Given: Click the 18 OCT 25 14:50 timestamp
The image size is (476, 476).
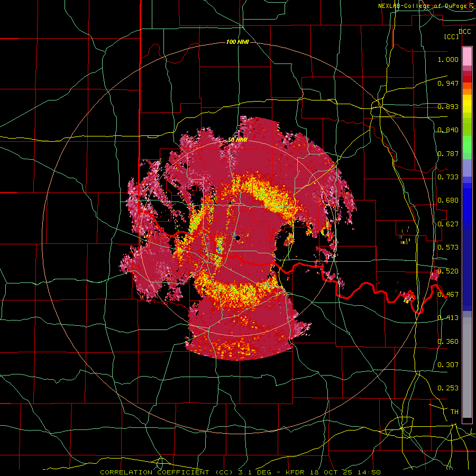Looking at the screenshot, I should tap(345, 472).
